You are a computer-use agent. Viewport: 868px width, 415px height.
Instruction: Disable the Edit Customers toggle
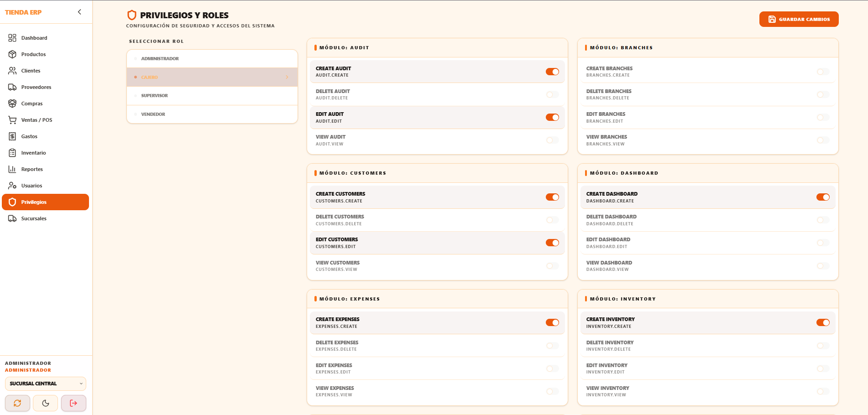(552, 243)
